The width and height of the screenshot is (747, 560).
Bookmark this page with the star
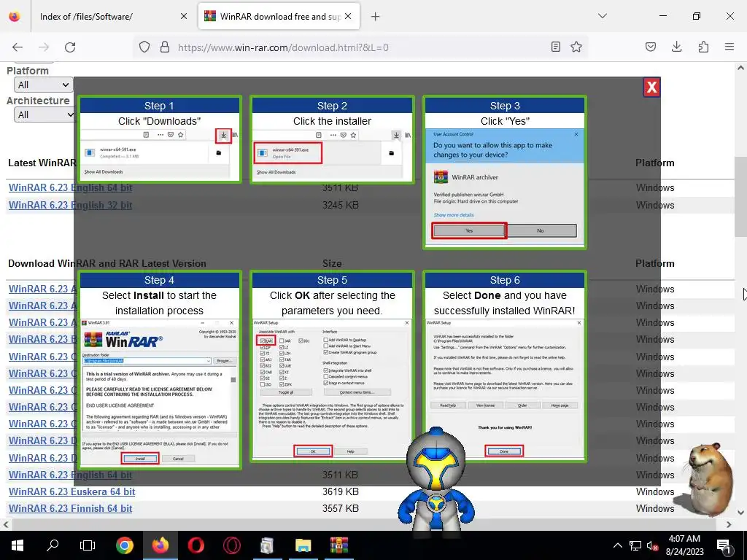pyautogui.click(x=576, y=47)
